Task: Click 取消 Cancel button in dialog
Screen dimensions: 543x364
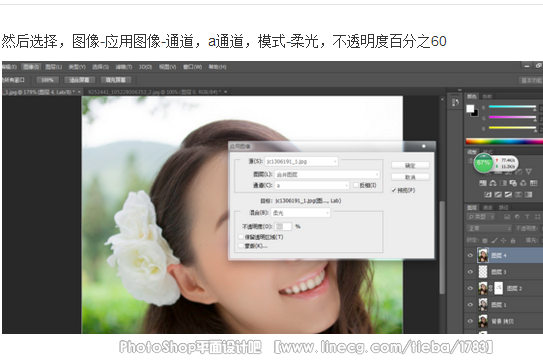Action: coord(410,177)
